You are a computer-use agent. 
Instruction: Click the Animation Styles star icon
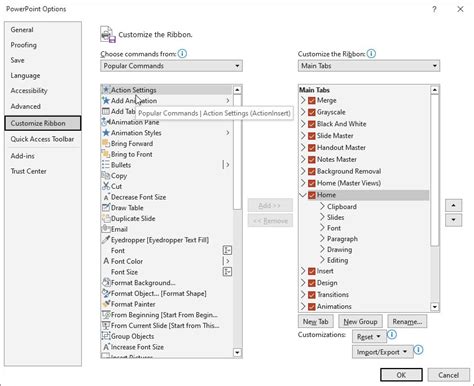(106, 133)
